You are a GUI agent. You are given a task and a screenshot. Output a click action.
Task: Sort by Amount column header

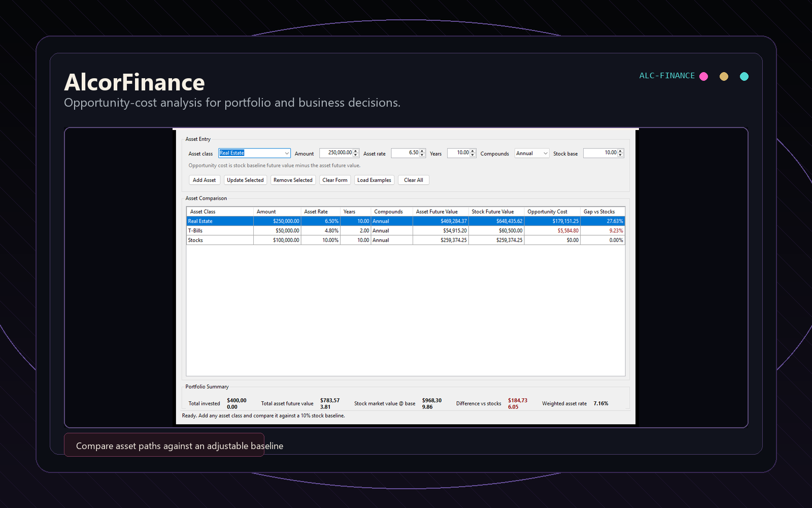277,212
